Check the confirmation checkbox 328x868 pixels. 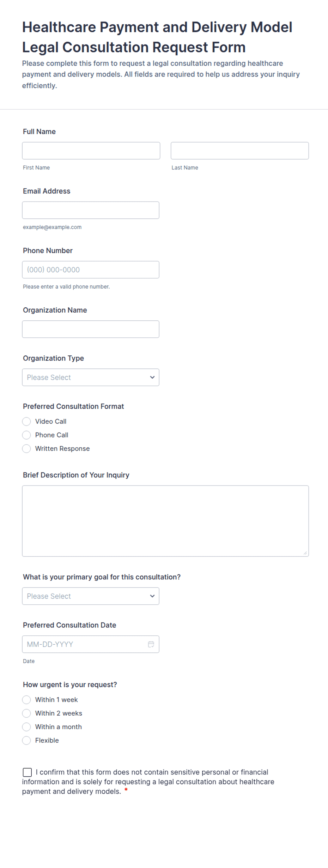(27, 772)
